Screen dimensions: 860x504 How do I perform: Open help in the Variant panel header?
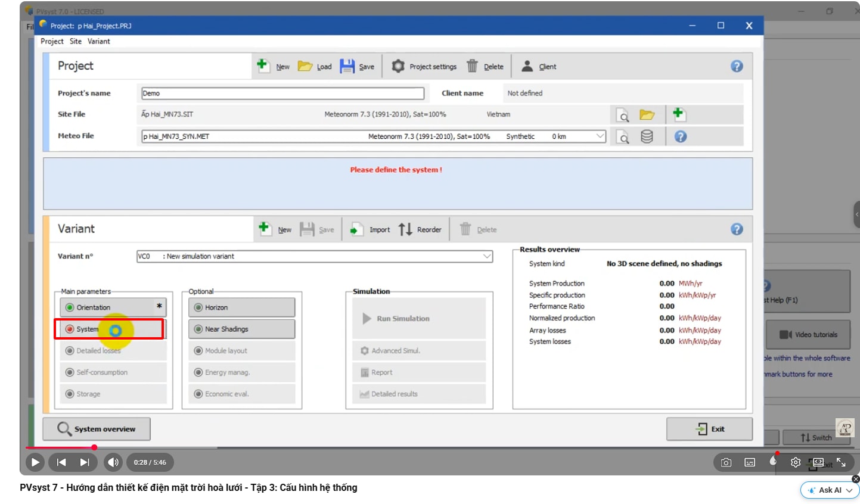point(737,229)
